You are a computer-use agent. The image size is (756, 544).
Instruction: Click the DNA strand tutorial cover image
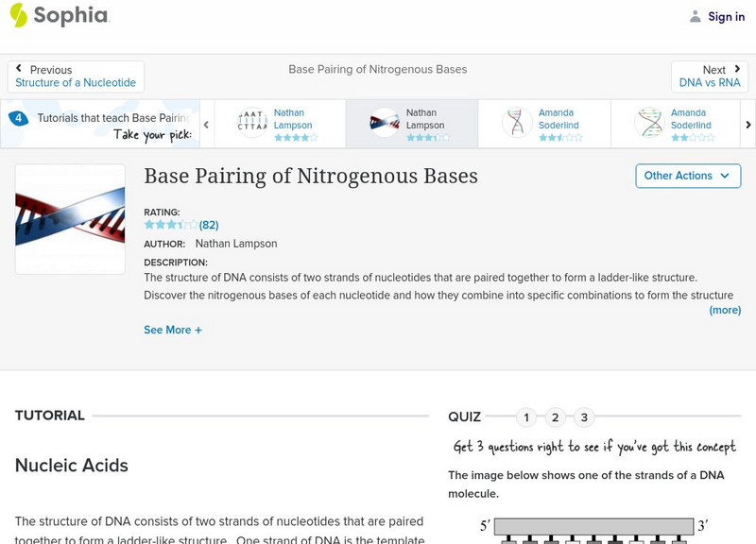[x=70, y=219]
